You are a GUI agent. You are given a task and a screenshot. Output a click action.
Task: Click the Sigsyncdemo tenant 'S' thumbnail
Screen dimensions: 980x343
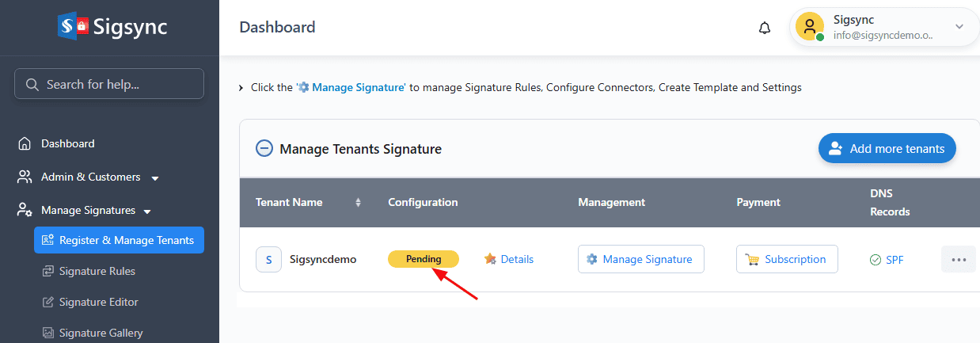coord(268,259)
